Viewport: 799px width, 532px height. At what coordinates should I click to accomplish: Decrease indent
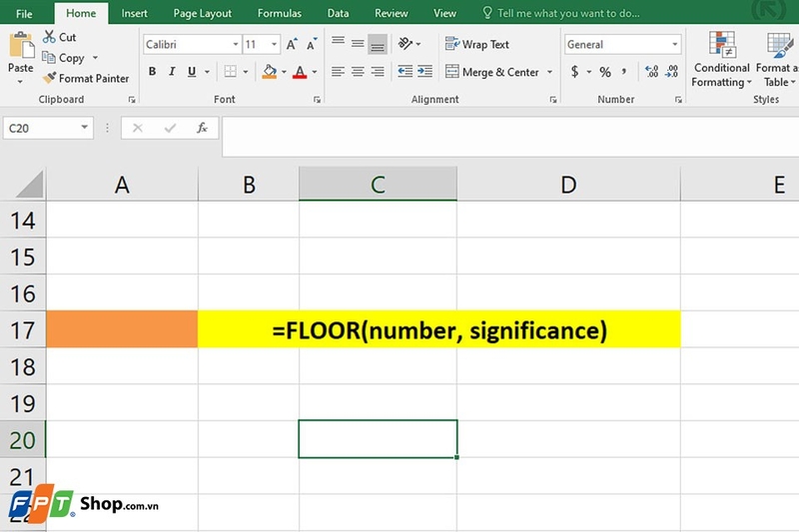point(405,71)
